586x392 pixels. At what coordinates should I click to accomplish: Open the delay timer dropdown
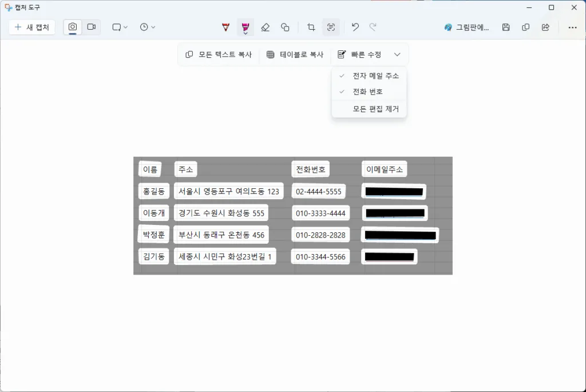[147, 27]
